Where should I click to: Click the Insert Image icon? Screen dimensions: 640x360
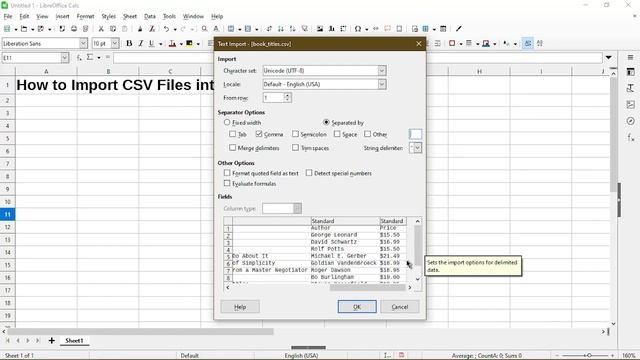coord(320,29)
